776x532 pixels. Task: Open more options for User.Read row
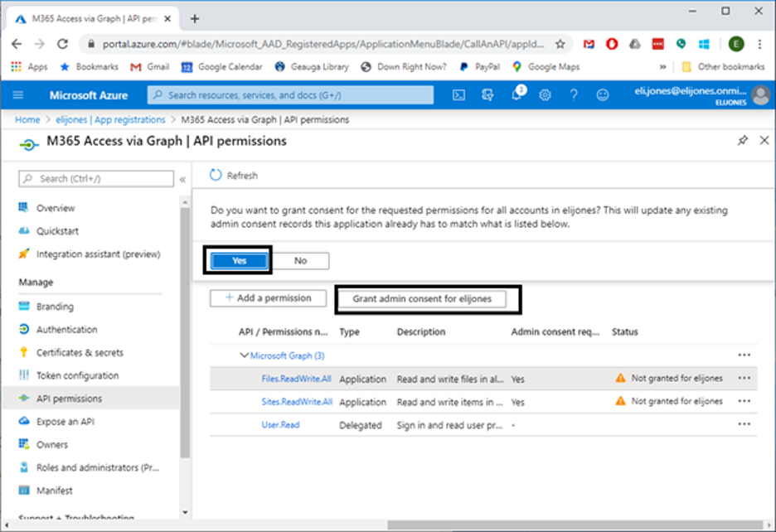click(744, 425)
